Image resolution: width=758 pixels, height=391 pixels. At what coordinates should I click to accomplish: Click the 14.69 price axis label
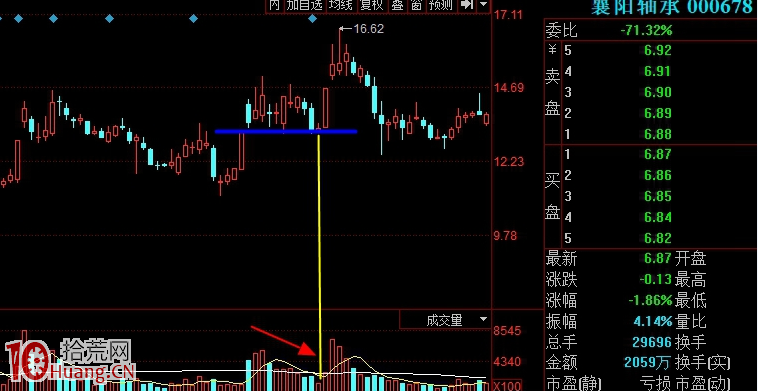(x=509, y=88)
